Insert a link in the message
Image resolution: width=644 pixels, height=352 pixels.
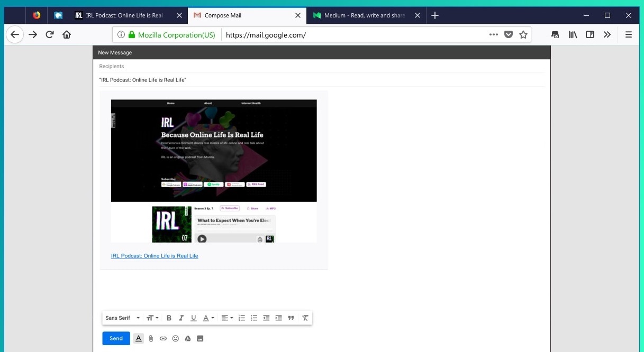click(x=163, y=339)
